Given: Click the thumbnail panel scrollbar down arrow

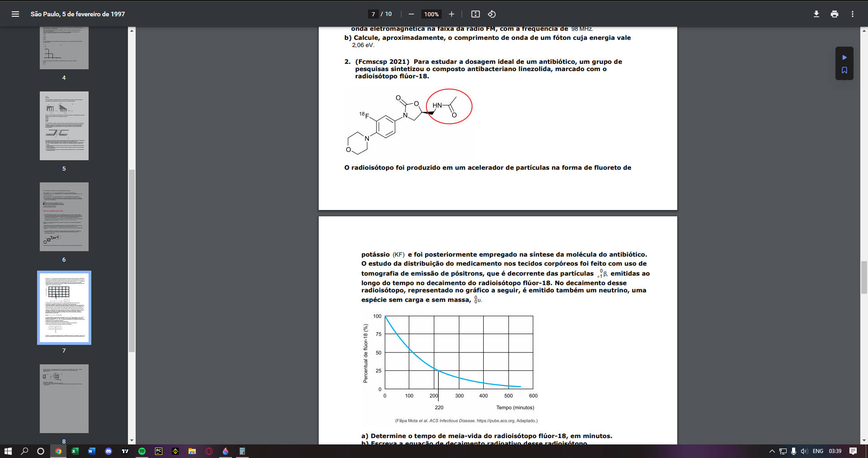Looking at the screenshot, I should pyautogui.click(x=132, y=440).
